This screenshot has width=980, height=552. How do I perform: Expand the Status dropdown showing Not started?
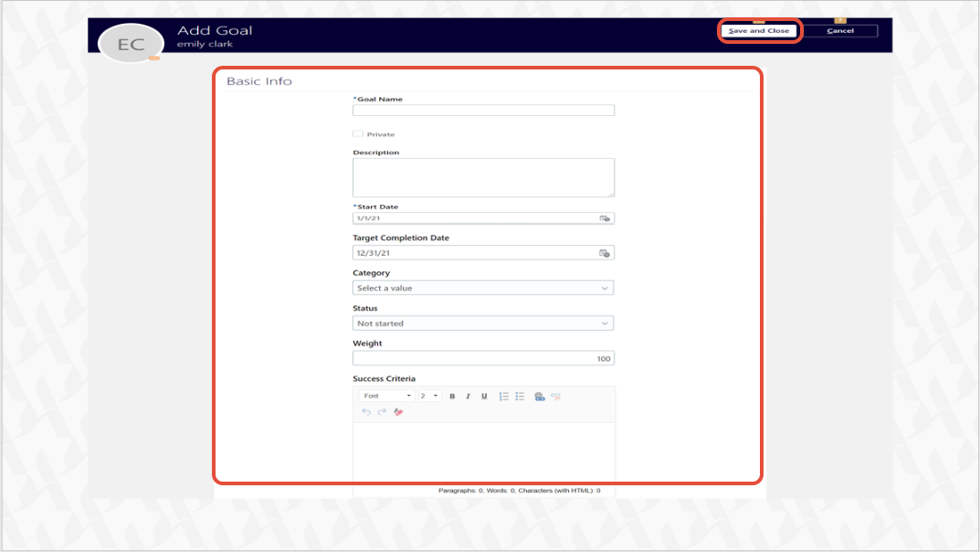[x=483, y=324]
